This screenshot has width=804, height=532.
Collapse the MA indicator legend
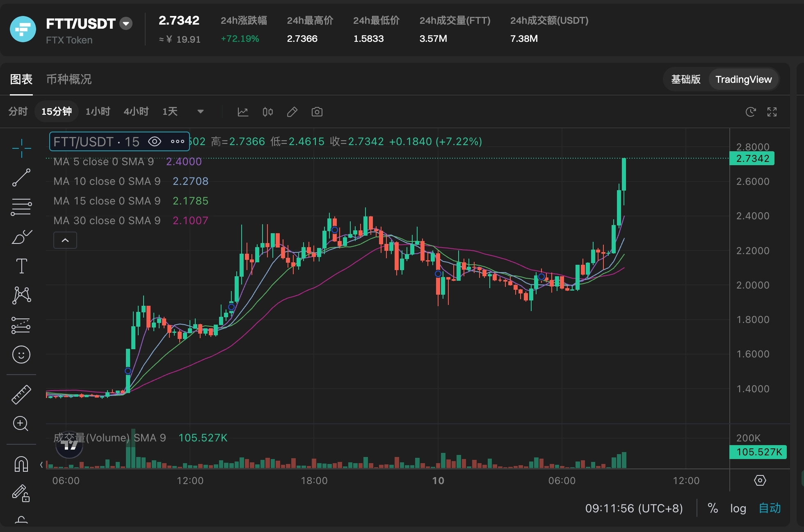[65, 240]
